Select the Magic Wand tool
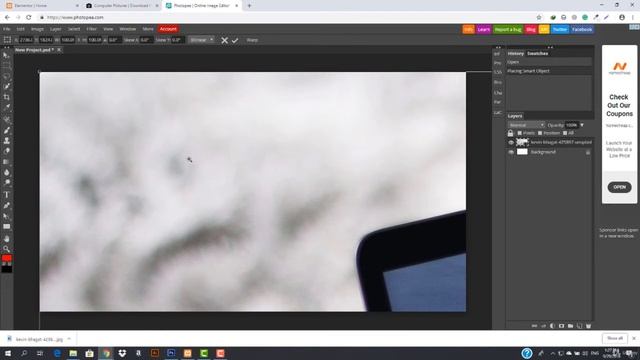The height and width of the screenshot is (360, 640). pyautogui.click(x=6, y=87)
